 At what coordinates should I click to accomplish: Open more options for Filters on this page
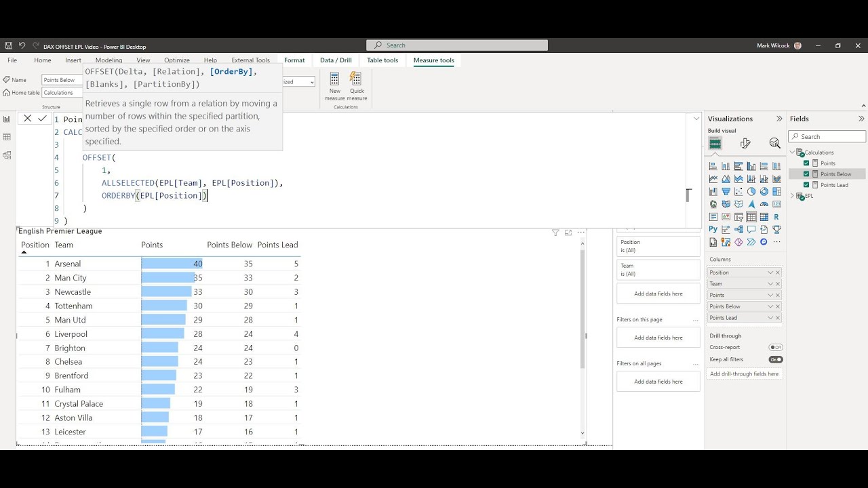(x=695, y=320)
